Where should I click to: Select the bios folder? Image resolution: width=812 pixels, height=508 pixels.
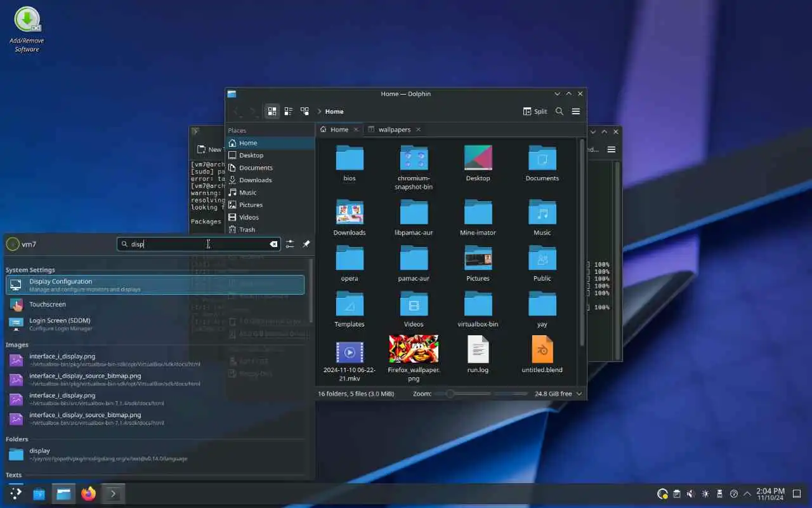[350, 163]
